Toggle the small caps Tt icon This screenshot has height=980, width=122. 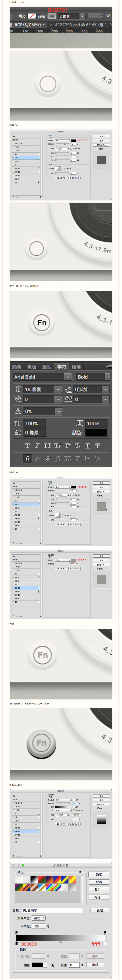(x=57, y=446)
